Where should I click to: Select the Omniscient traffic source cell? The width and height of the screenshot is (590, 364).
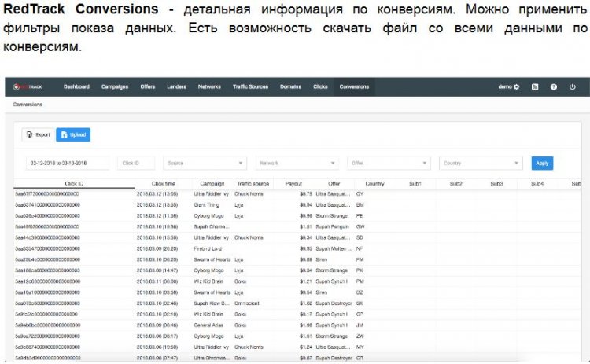[247, 303]
